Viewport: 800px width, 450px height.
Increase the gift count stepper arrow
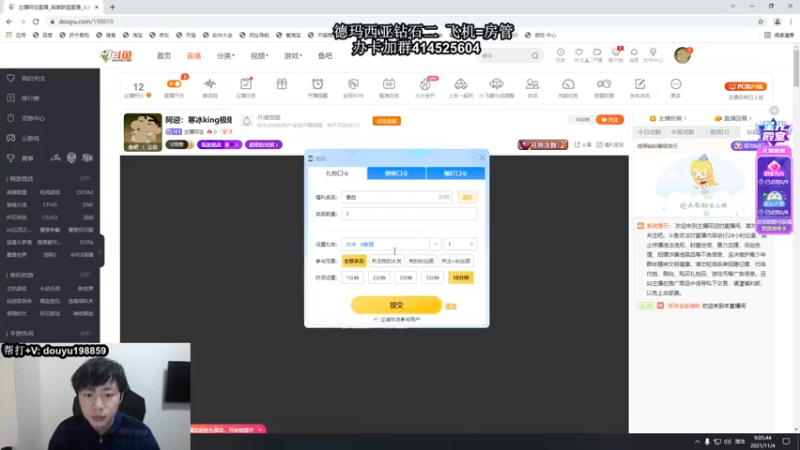471,244
